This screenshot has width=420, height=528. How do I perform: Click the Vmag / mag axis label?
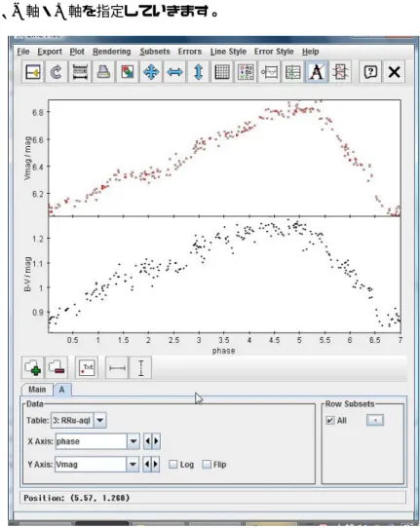pos(27,158)
